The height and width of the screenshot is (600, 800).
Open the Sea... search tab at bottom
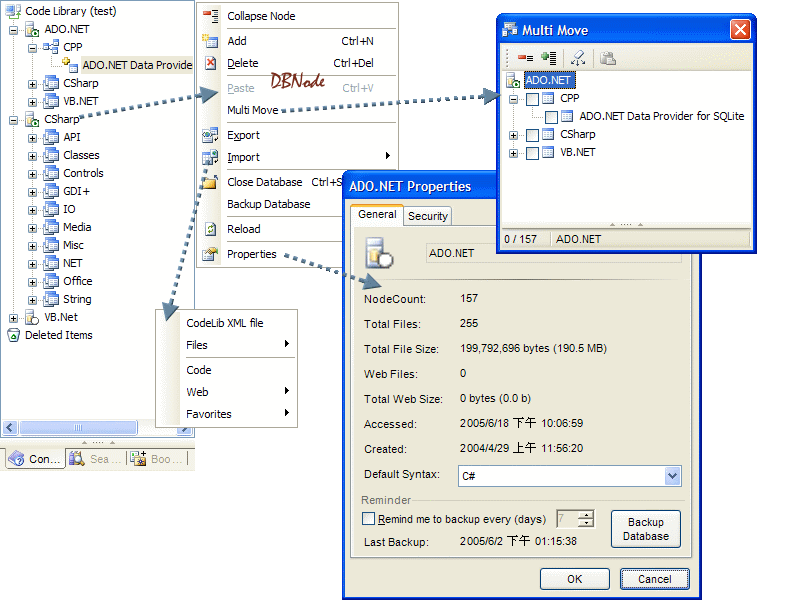pos(96,459)
